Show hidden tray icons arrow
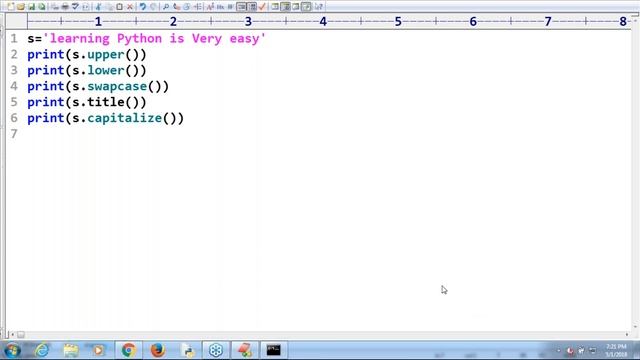The height and width of the screenshot is (360, 640). pyautogui.click(x=558, y=351)
